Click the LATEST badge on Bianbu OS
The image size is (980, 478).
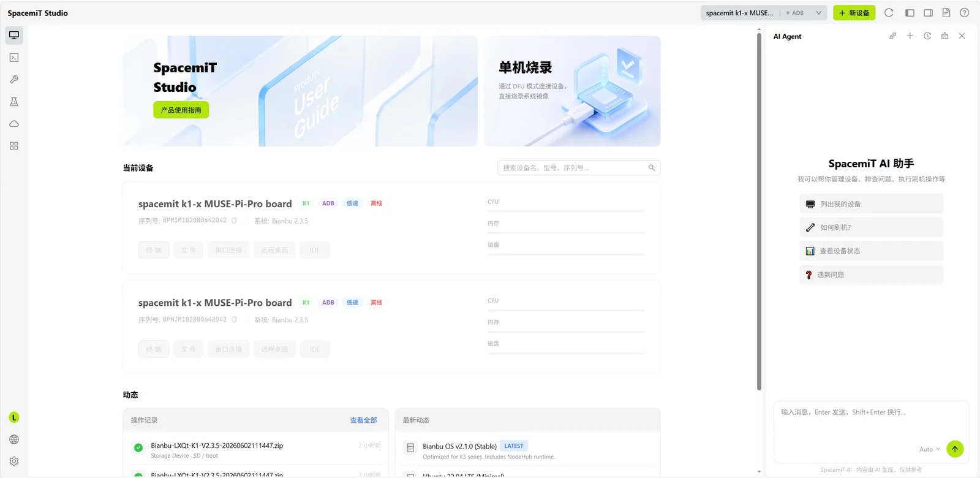click(x=514, y=446)
